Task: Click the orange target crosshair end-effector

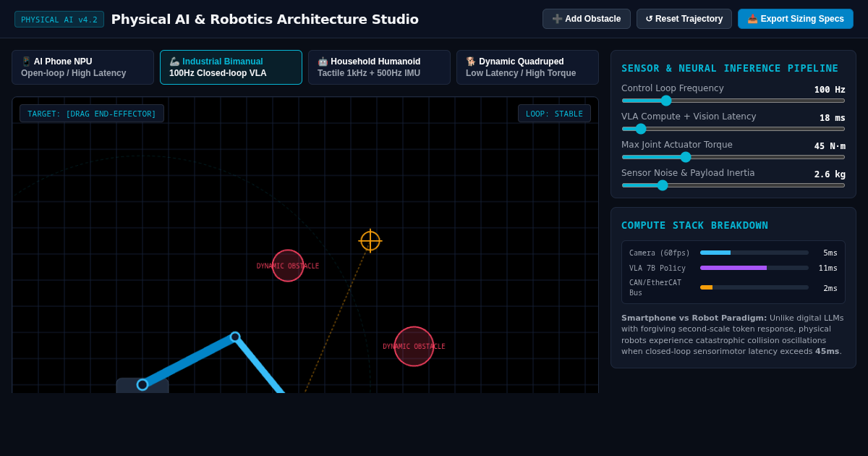Action: coord(370,241)
